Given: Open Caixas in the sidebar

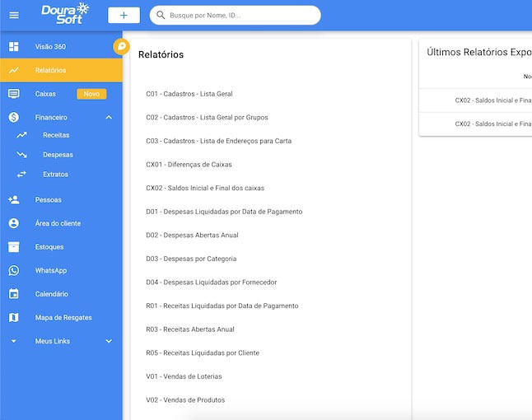Looking at the screenshot, I should click(45, 94).
